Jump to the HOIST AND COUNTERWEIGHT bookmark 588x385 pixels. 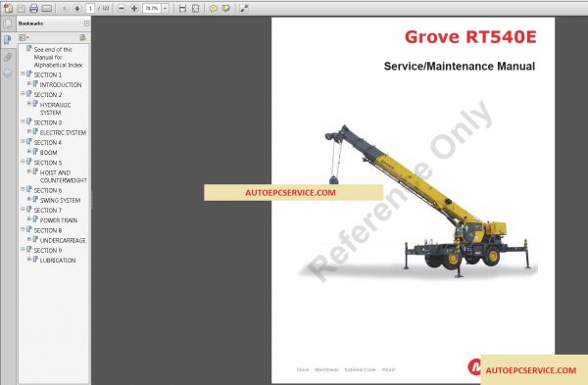[64, 176]
